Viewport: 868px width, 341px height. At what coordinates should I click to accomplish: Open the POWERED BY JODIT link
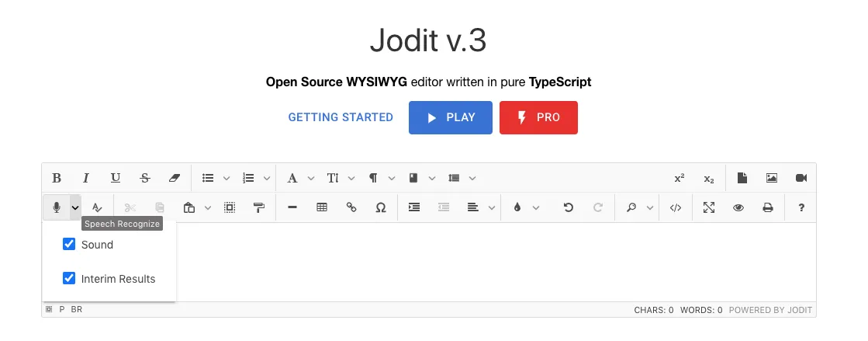tap(770, 310)
